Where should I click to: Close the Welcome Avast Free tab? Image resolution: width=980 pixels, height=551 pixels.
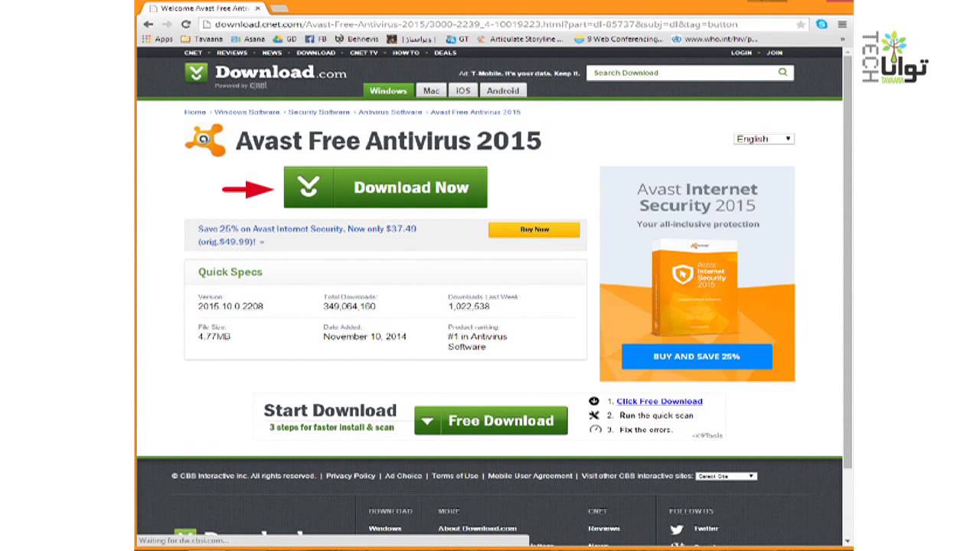pos(257,8)
